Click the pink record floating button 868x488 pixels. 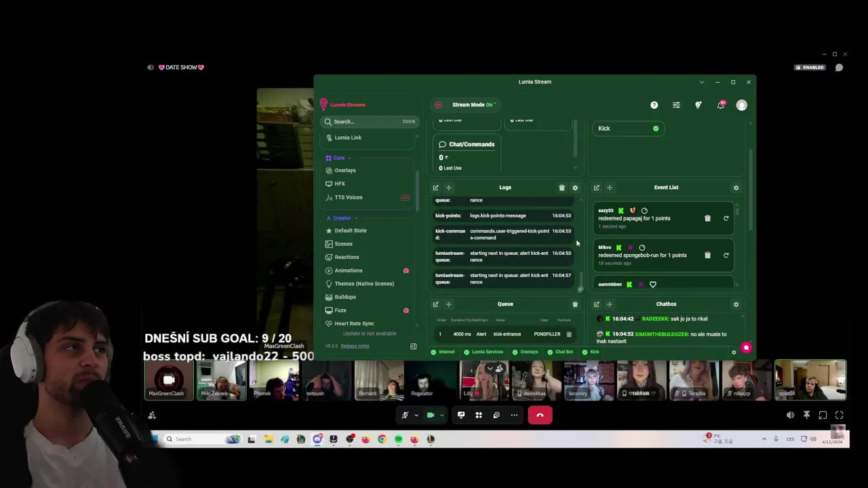click(x=746, y=348)
